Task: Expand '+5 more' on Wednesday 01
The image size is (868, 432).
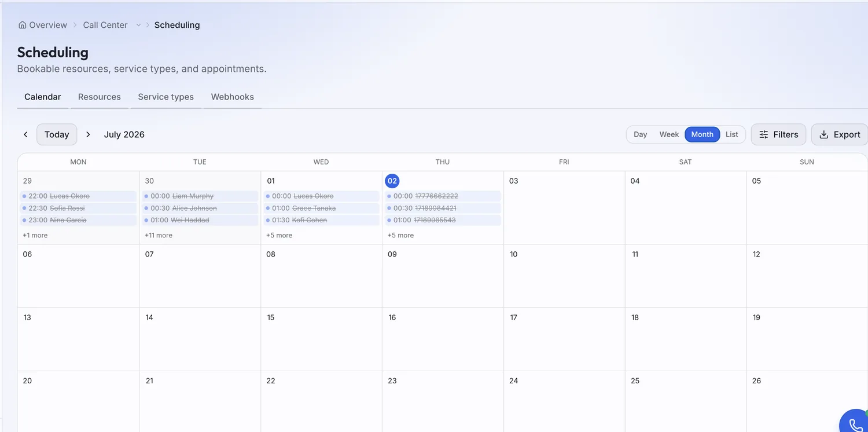Action: (279, 235)
